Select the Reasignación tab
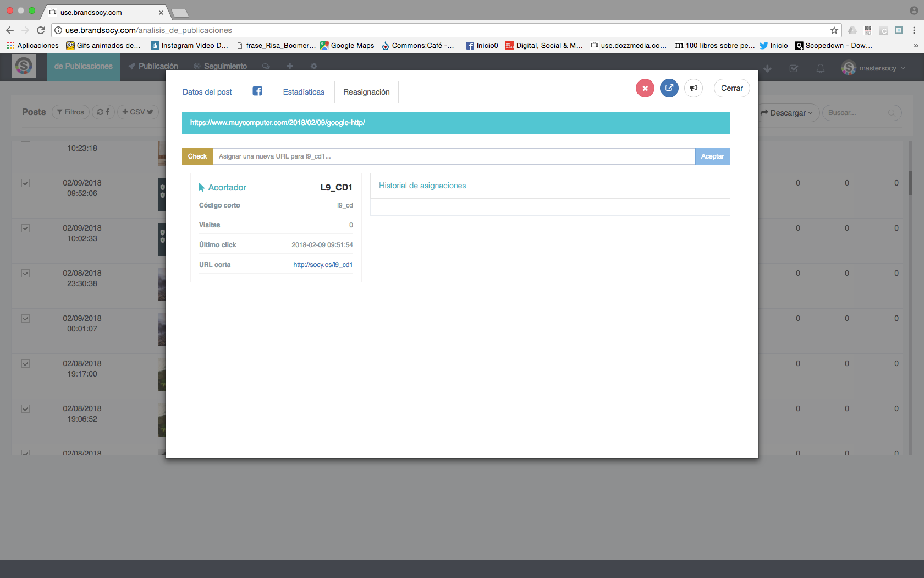The image size is (924, 578). 366,92
